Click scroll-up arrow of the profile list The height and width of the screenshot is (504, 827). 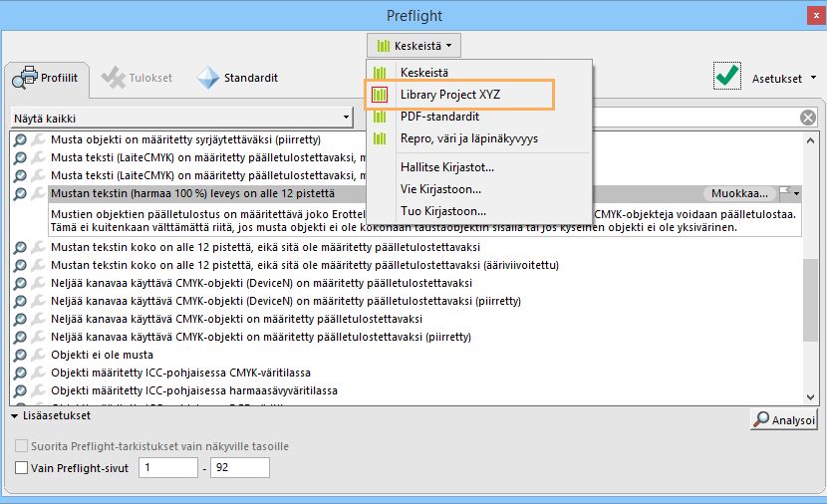810,140
